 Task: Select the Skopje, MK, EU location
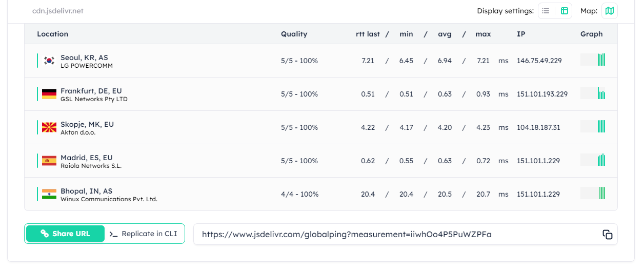(87, 124)
